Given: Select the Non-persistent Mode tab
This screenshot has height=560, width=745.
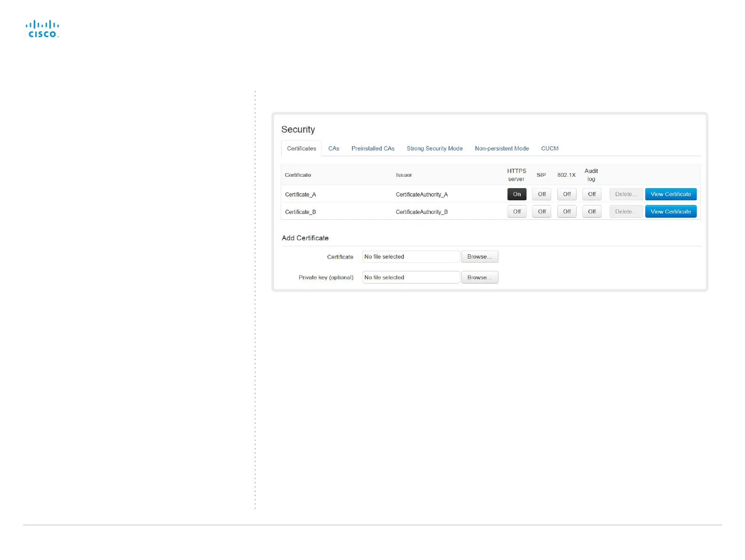Looking at the screenshot, I should [502, 149].
